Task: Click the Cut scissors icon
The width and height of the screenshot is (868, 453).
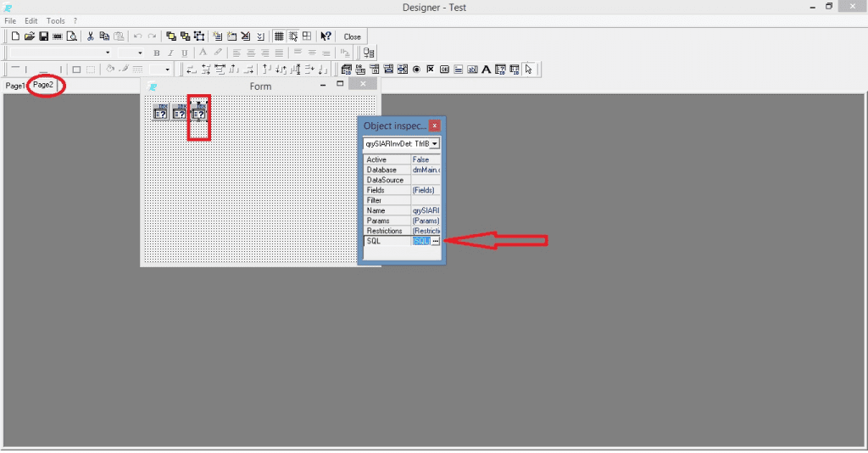Action: coord(90,36)
